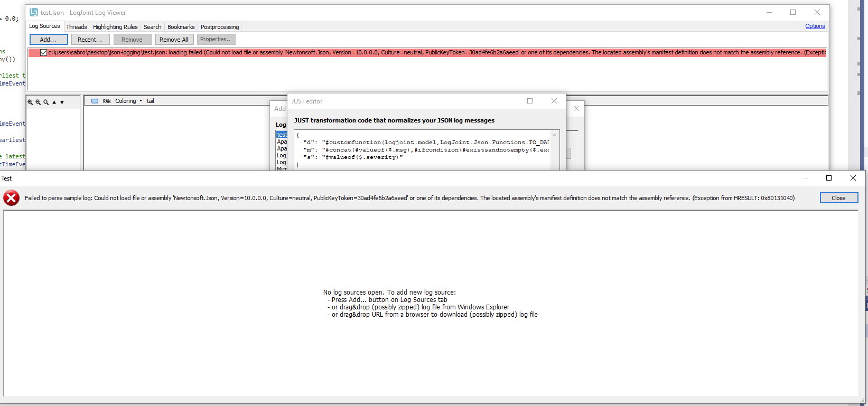Toggle the bookmark icon in log viewer toolbar
This screenshot has height=406, width=868.
[x=95, y=101]
